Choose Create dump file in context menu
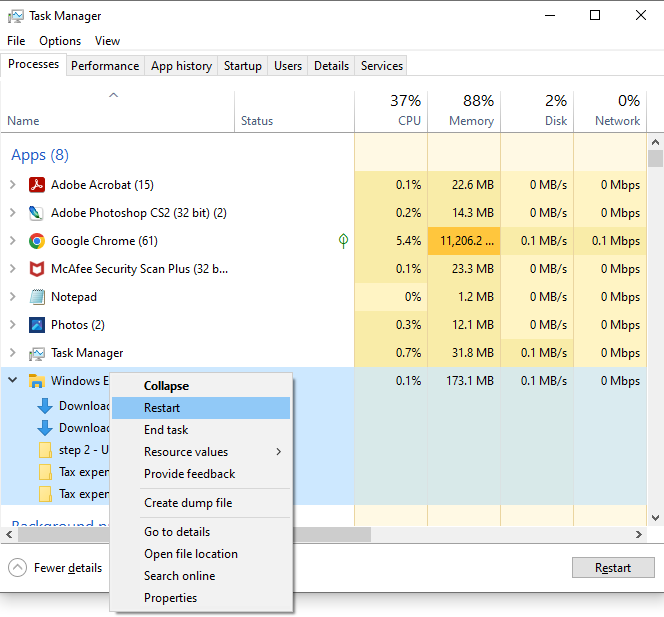The height and width of the screenshot is (617, 664). [x=201, y=503]
